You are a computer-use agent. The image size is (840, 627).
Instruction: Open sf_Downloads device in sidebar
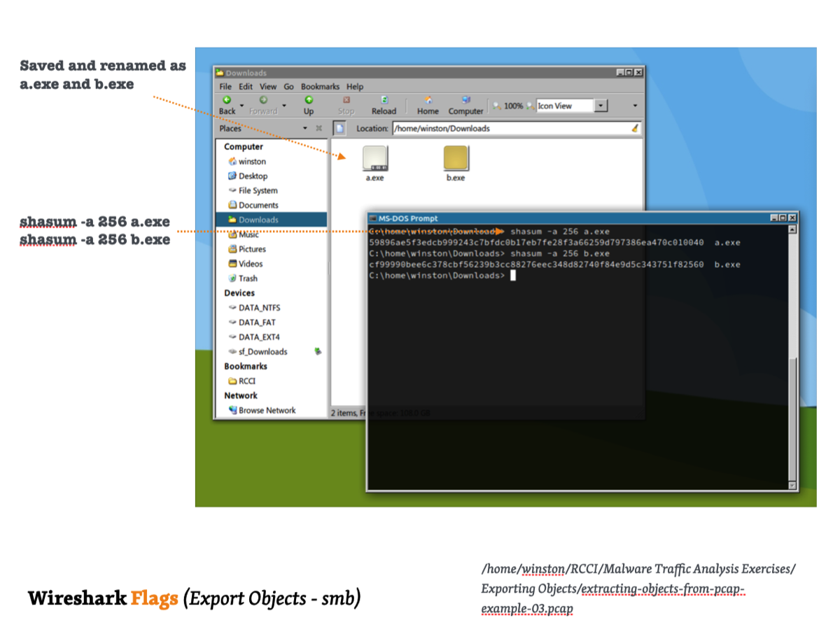(262, 351)
